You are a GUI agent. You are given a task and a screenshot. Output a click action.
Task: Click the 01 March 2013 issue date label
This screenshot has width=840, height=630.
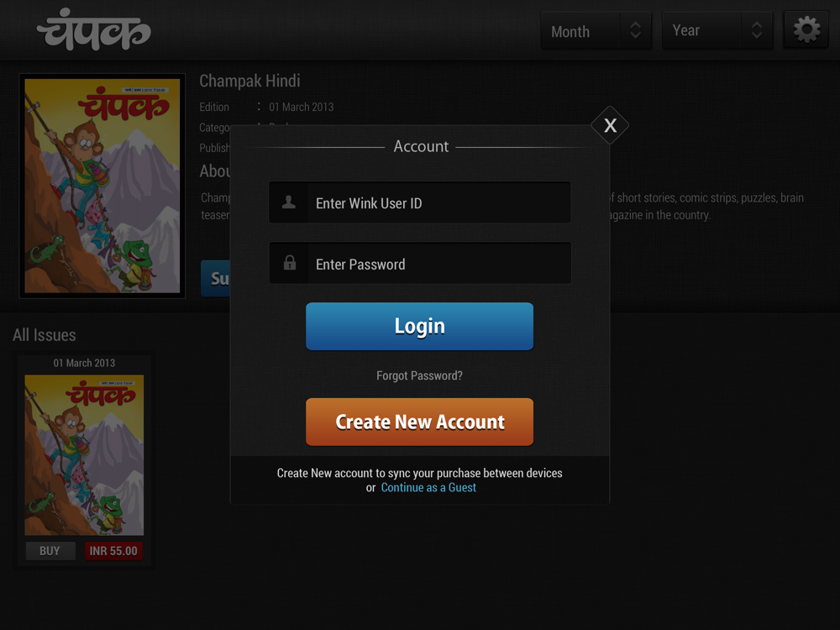coord(84,363)
